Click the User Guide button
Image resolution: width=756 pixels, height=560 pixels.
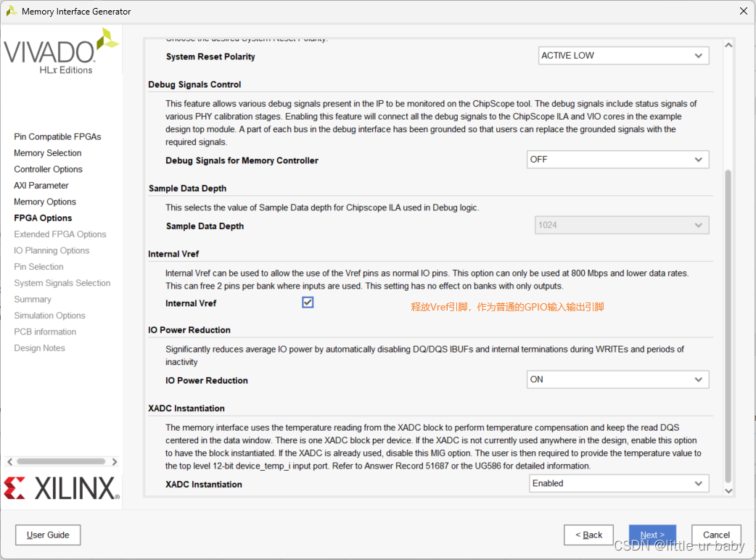[x=48, y=535]
